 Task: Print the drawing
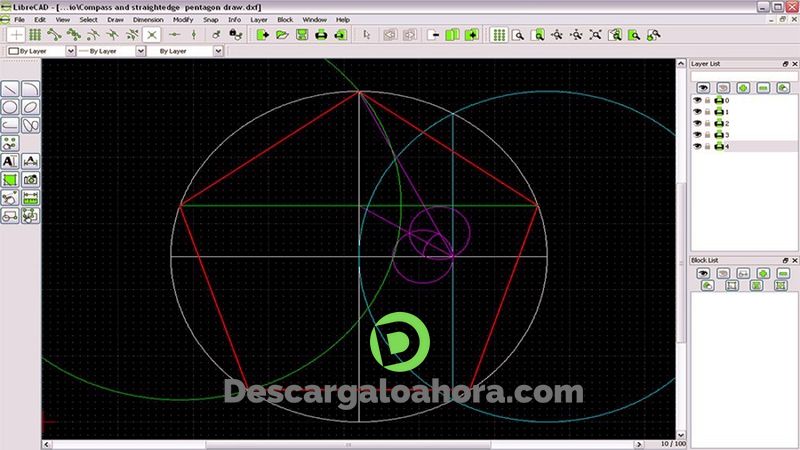tap(321, 35)
